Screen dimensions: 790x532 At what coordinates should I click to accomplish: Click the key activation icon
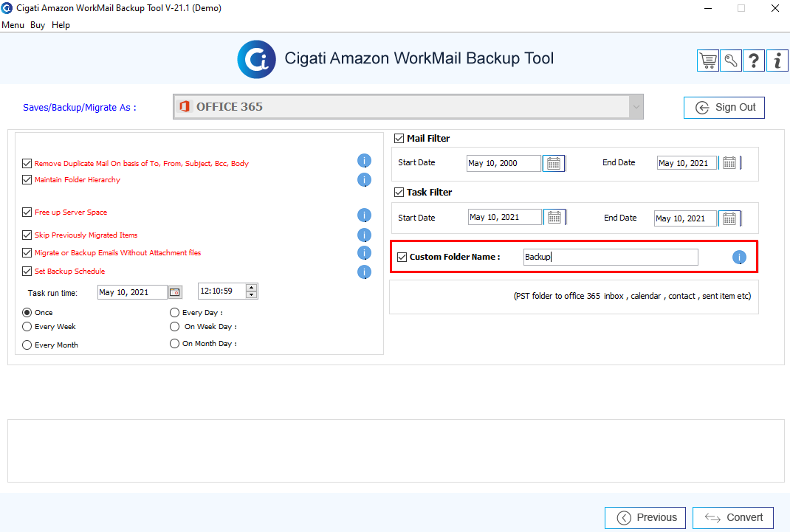(731, 61)
